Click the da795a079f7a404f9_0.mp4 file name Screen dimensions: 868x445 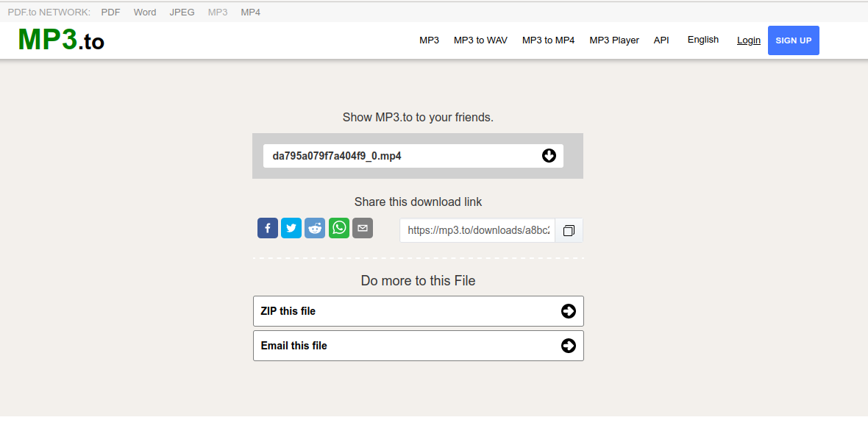pyautogui.click(x=337, y=156)
